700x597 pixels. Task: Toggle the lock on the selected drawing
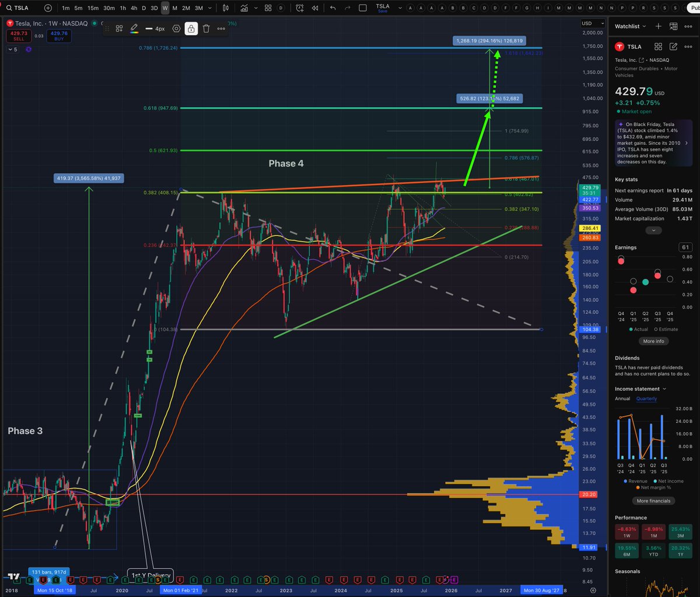[x=191, y=28]
